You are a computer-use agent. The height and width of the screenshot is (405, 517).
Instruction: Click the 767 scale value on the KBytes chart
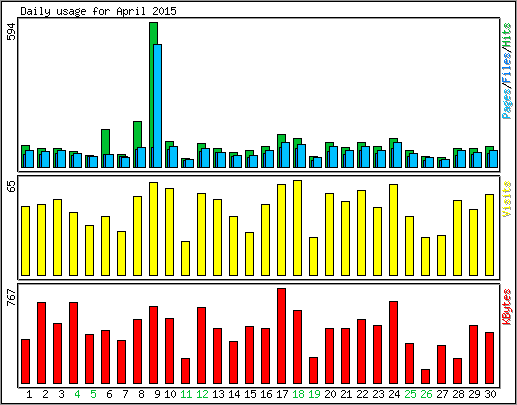[x=11, y=297]
